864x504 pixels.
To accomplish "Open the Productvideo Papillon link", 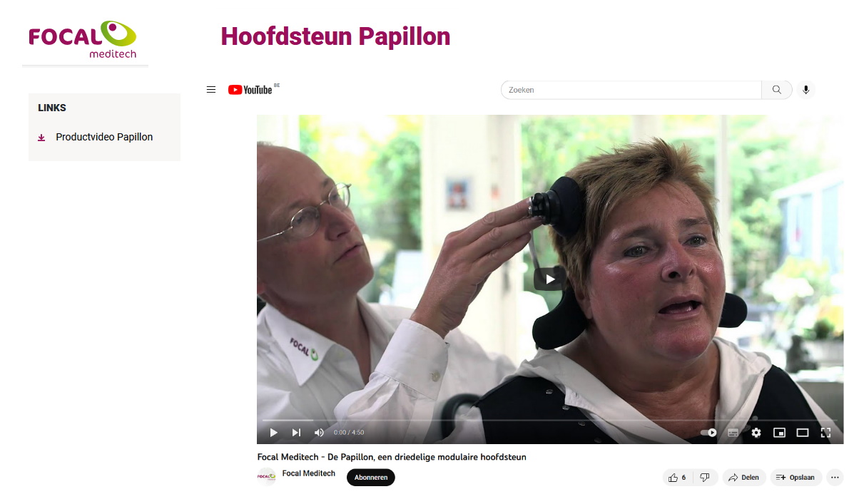I will pyautogui.click(x=104, y=137).
